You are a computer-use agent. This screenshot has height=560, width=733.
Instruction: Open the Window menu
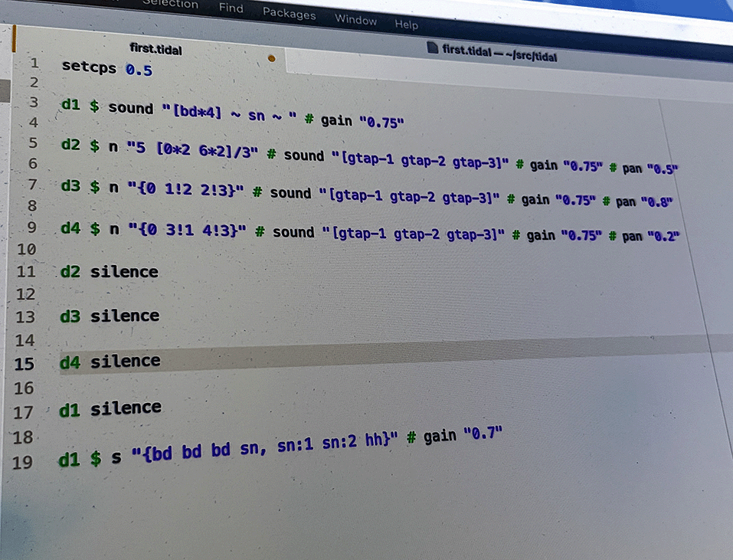pyautogui.click(x=355, y=19)
